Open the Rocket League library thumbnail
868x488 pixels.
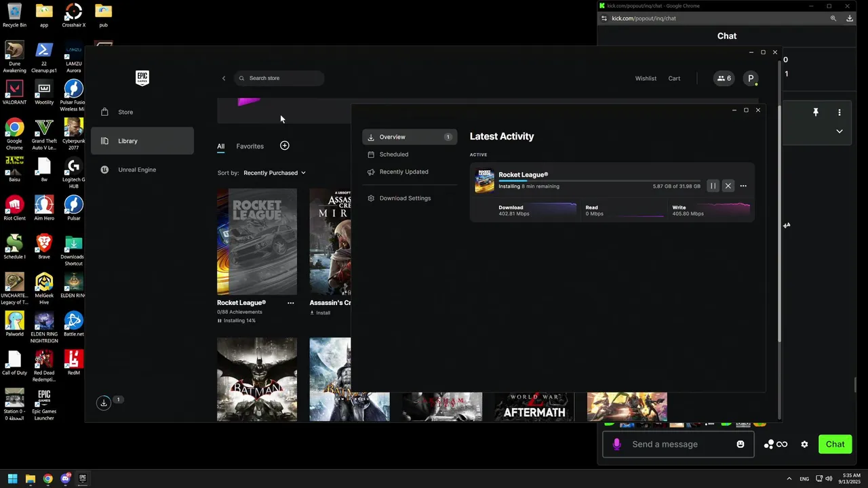(257, 241)
